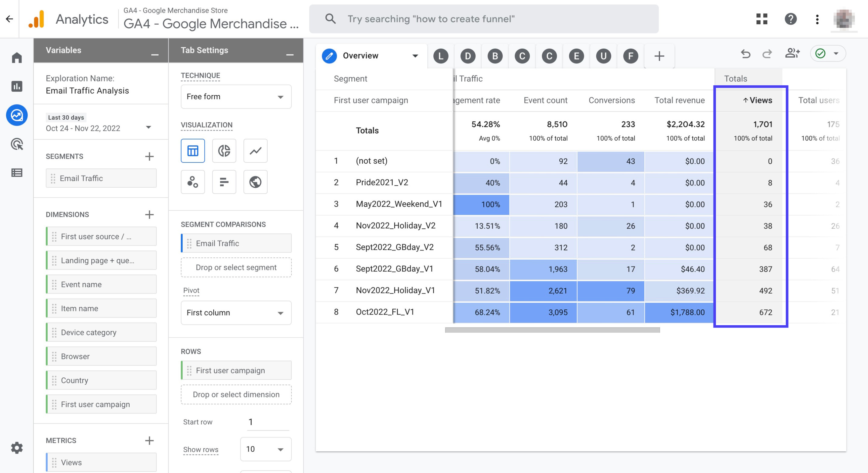Add a new tab with plus
Image resolution: width=868 pixels, height=473 pixels.
pos(659,56)
